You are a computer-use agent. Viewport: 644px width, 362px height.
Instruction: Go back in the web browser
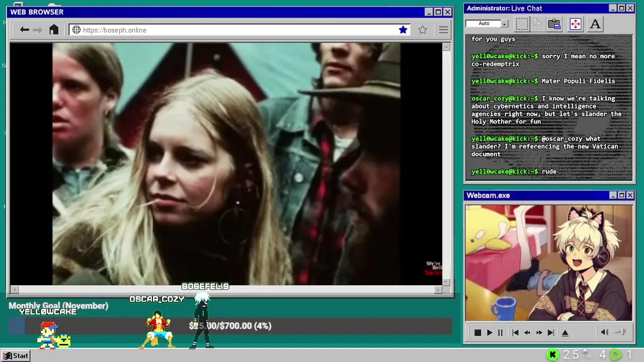(24, 30)
